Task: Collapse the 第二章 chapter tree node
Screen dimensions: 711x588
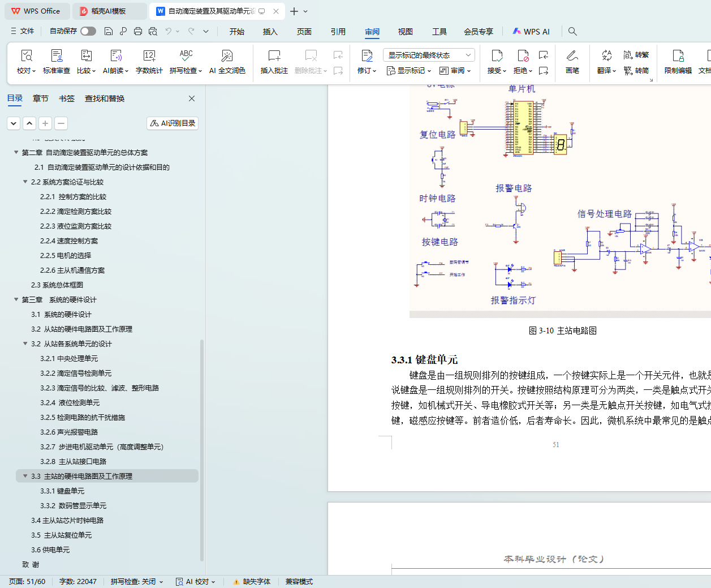Action: (16, 152)
